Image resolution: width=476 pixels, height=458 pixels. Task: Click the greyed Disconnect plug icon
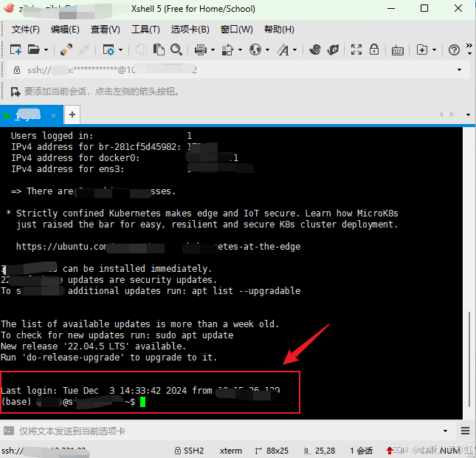pyautogui.click(x=84, y=49)
